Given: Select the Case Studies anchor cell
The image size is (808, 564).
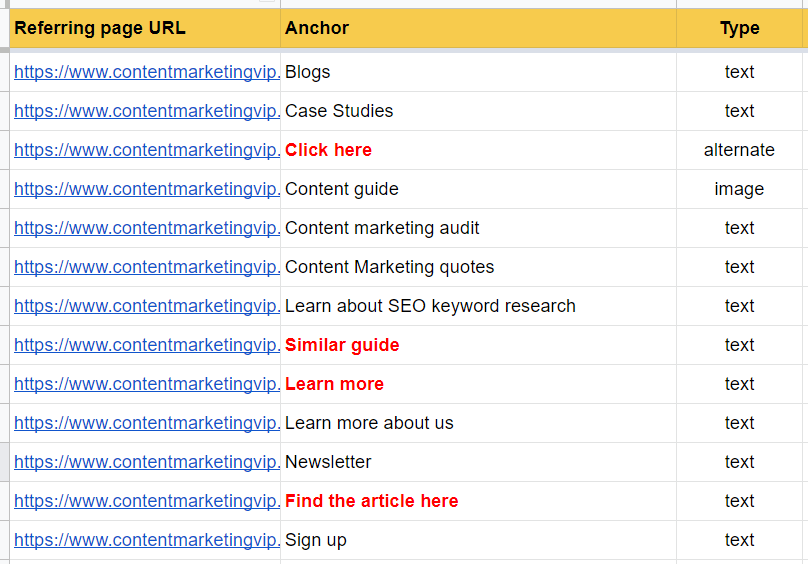Looking at the screenshot, I should click(478, 111).
